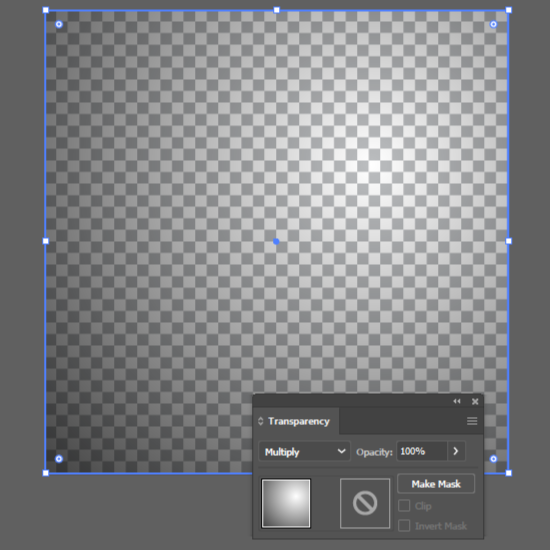
Task: Click the bottom-right corner radius widget
Action: pos(494,459)
